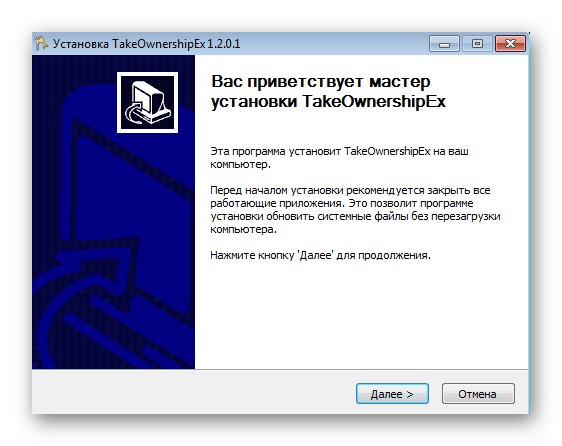562x446 pixels.
Task: Maximize the TakeOwnershipEx setup window
Action: pyautogui.click(x=477, y=44)
